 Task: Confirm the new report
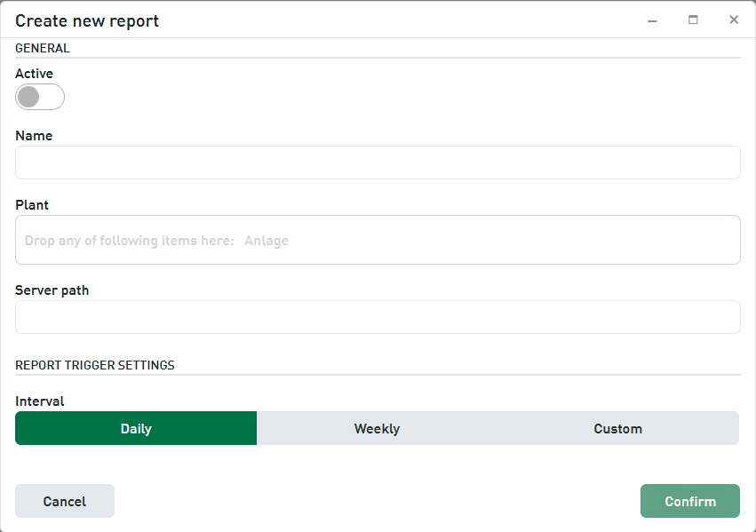coord(689,501)
